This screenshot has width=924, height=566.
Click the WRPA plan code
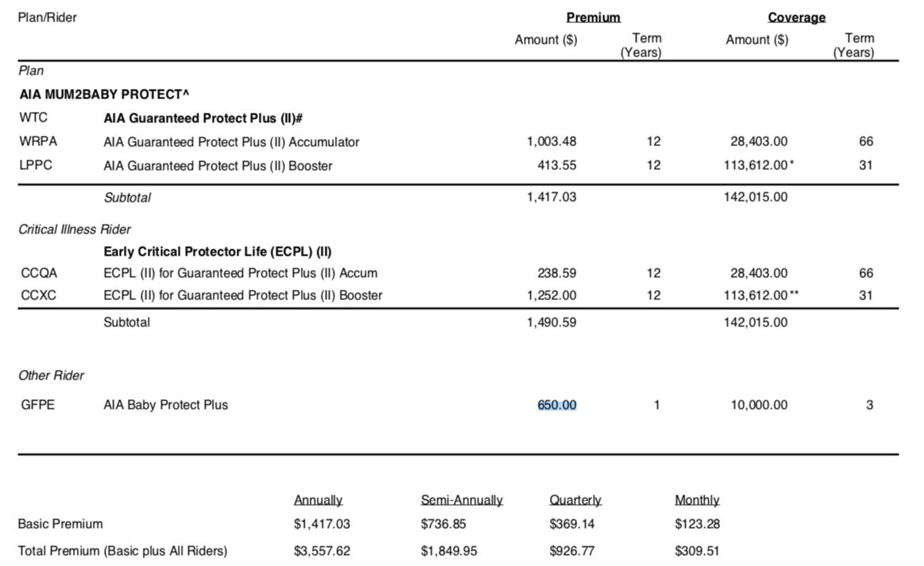[38, 142]
